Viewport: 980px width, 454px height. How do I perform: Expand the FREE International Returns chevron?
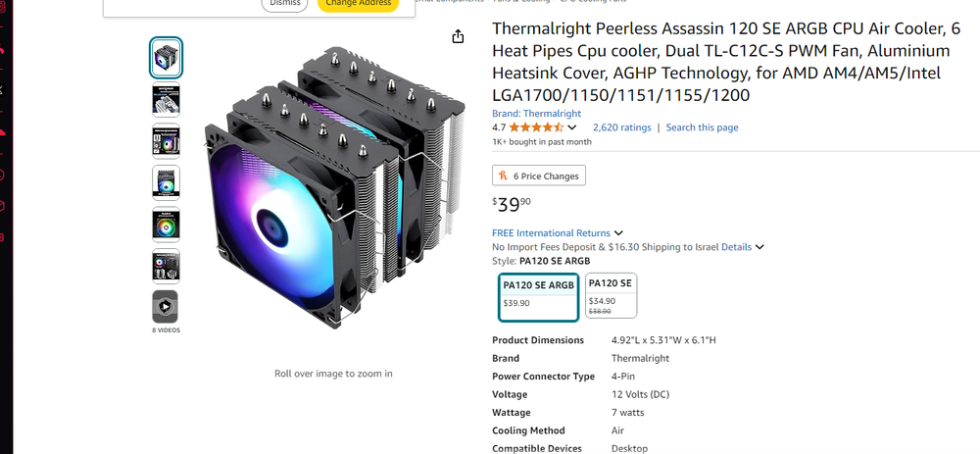click(618, 233)
